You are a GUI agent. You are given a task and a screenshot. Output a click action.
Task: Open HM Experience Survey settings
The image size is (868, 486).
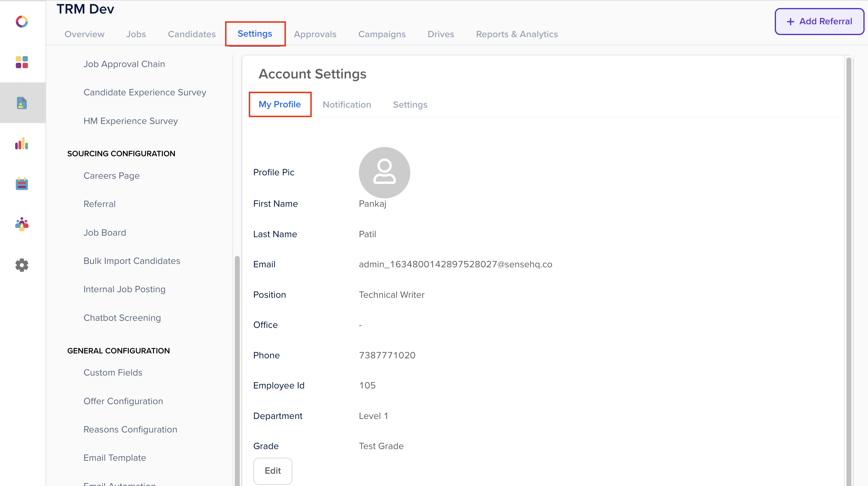[x=131, y=121]
